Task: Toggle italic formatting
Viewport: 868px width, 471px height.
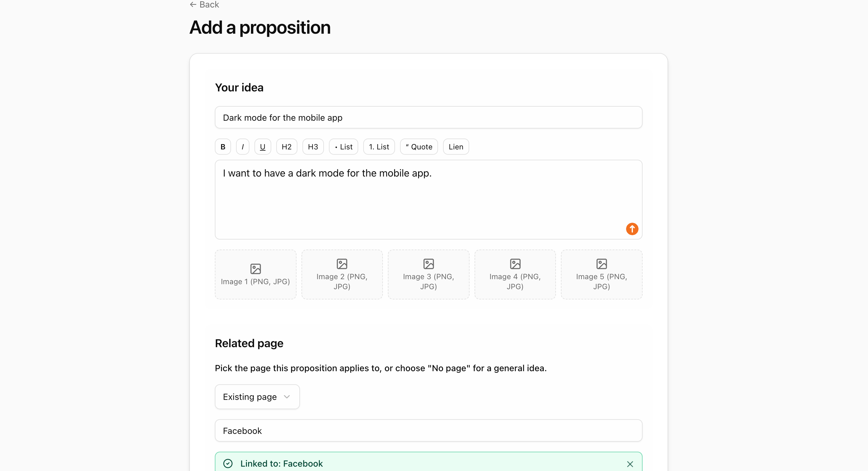Action: (242, 146)
